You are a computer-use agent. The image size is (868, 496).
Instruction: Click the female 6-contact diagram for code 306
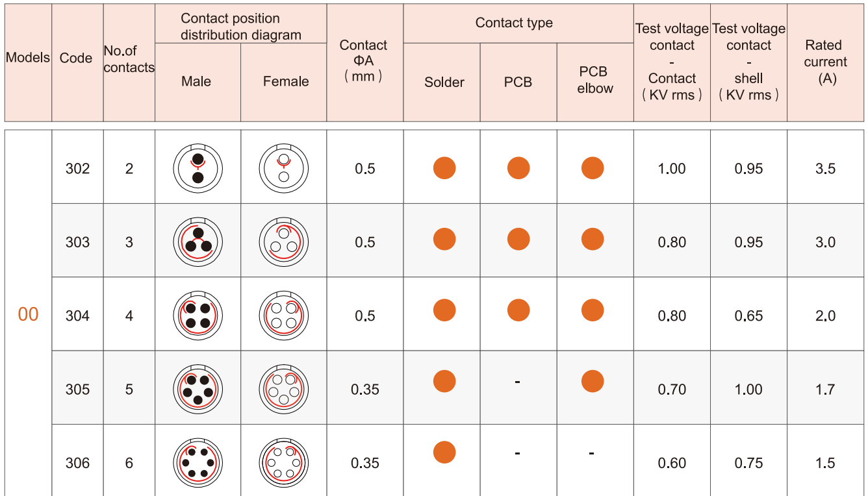[x=283, y=462]
